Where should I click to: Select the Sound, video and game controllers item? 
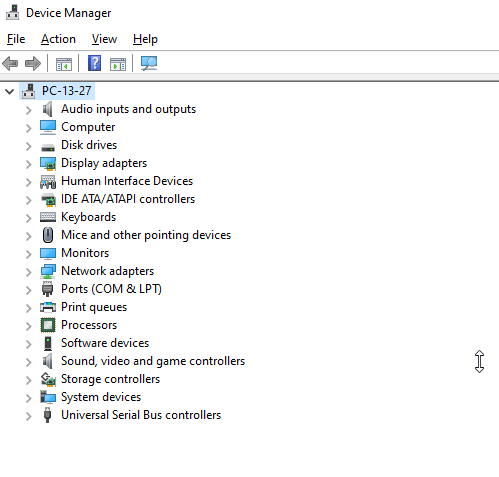coord(153,361)
